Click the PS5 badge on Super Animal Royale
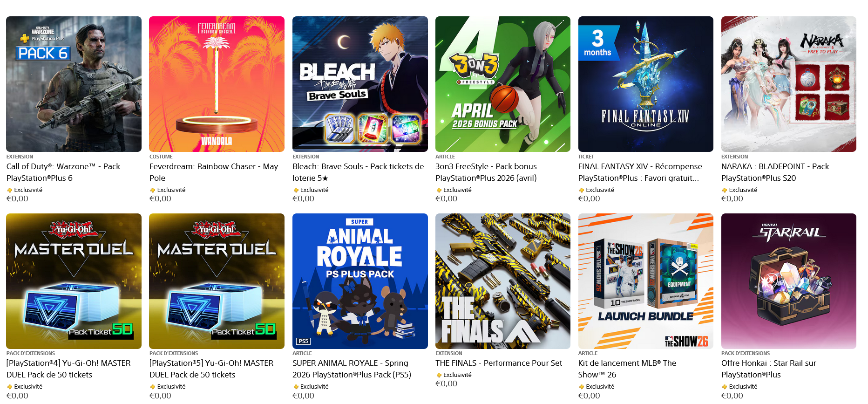Screen dimensions: 868x404 click(304, 341)
